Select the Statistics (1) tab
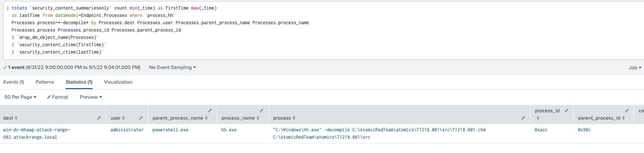This screenshot has width=644, height=153. (79, 82)
